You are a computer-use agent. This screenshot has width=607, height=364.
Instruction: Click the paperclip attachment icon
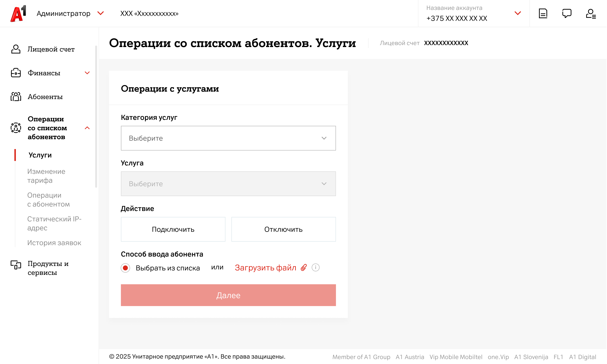point(304,268)
